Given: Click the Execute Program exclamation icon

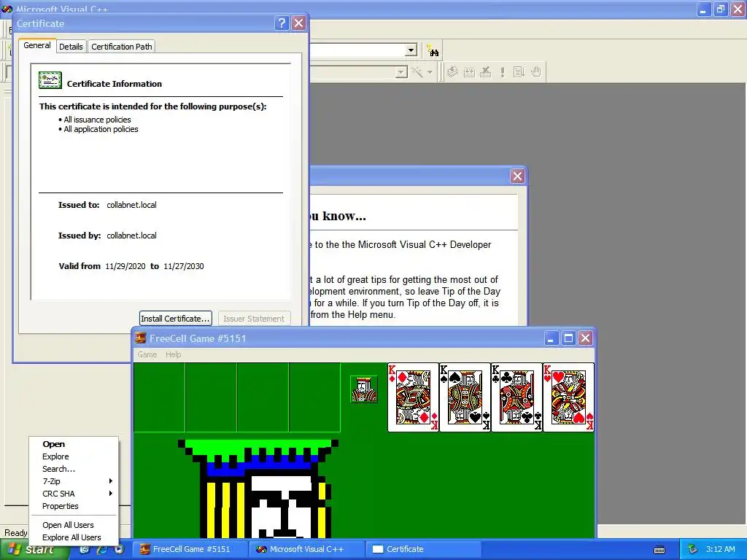Looking at the screenshot, I should (x=502, y=72).
